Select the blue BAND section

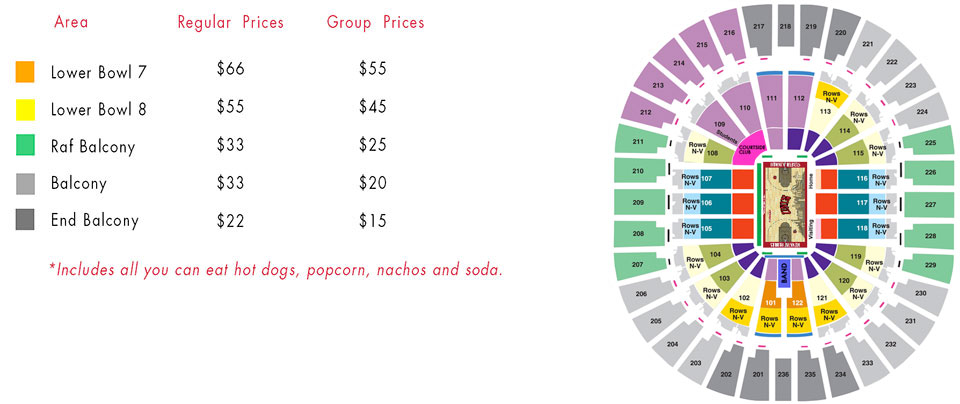pos(783,272)
